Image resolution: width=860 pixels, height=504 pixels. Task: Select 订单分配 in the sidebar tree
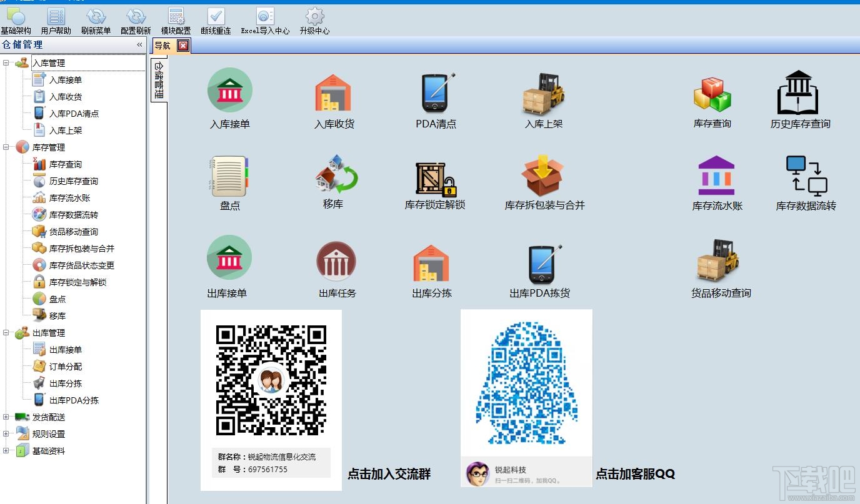click(66, 367)
